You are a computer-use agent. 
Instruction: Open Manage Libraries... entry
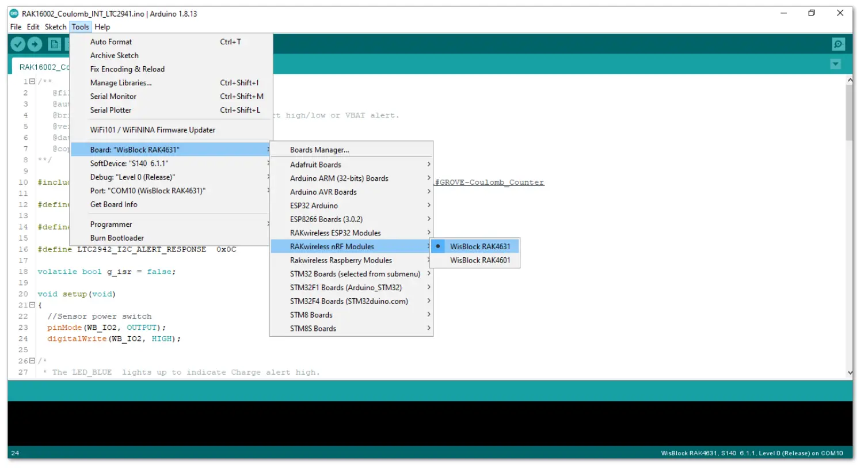(x=171, y=83)
